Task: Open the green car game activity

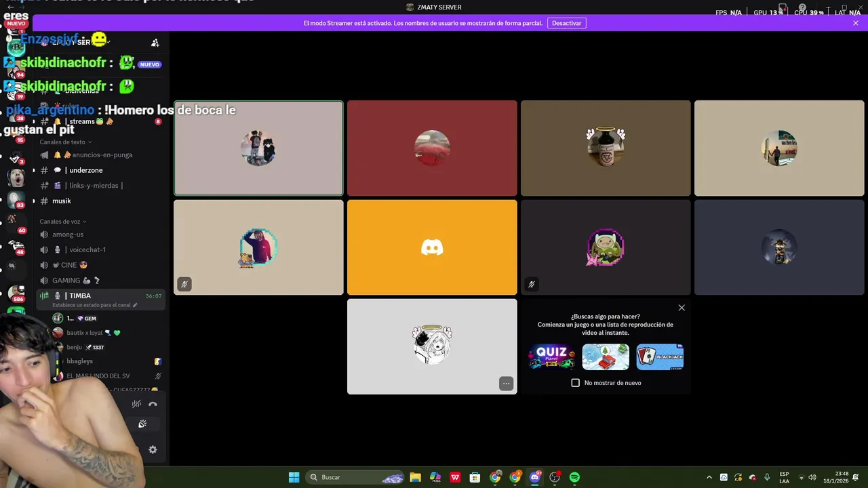Action: point(606,357)
